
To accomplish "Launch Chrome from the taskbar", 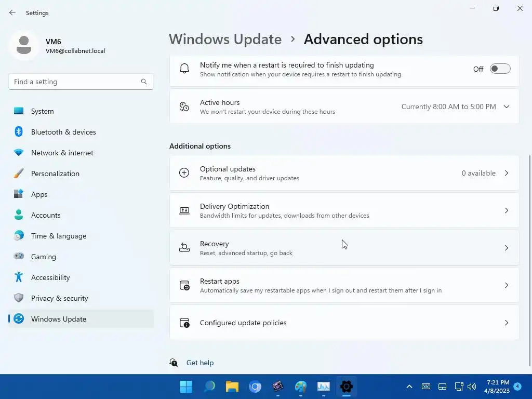I will tap(255, 387).
